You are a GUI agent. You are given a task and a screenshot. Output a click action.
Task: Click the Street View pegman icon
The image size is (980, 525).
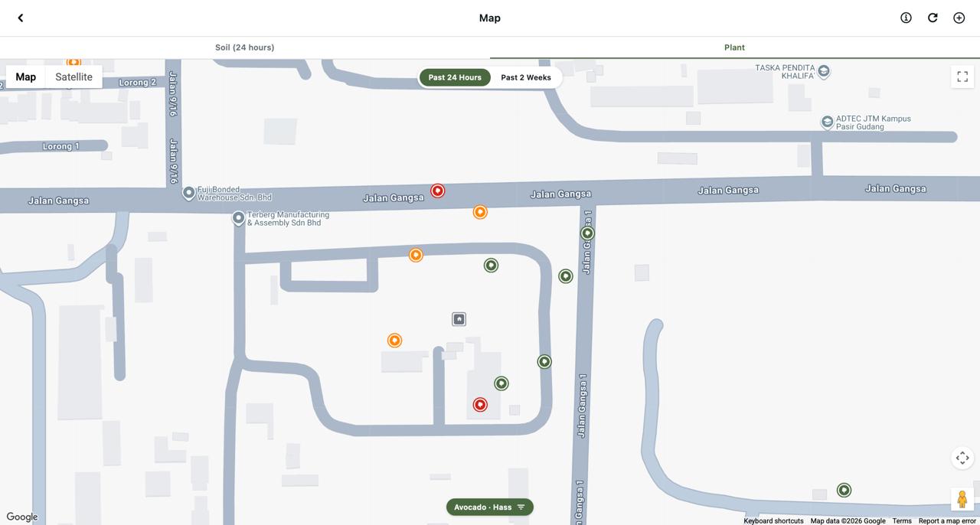962,499
